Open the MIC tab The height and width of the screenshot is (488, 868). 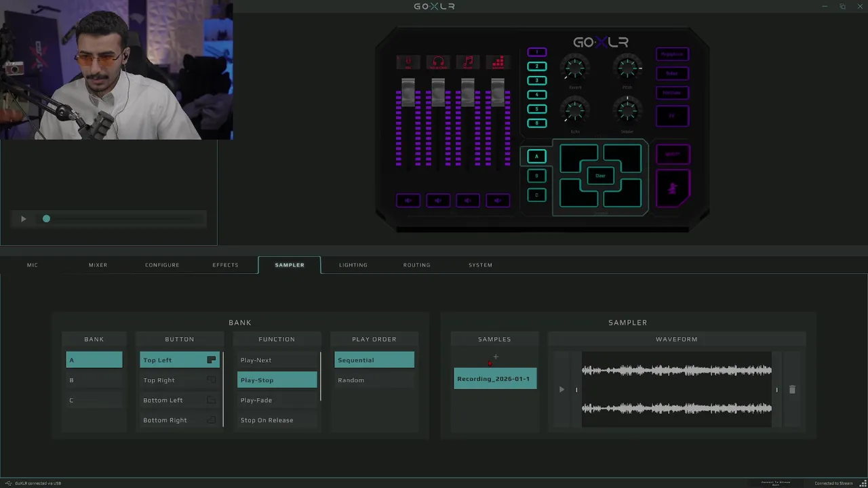point(33,265)
